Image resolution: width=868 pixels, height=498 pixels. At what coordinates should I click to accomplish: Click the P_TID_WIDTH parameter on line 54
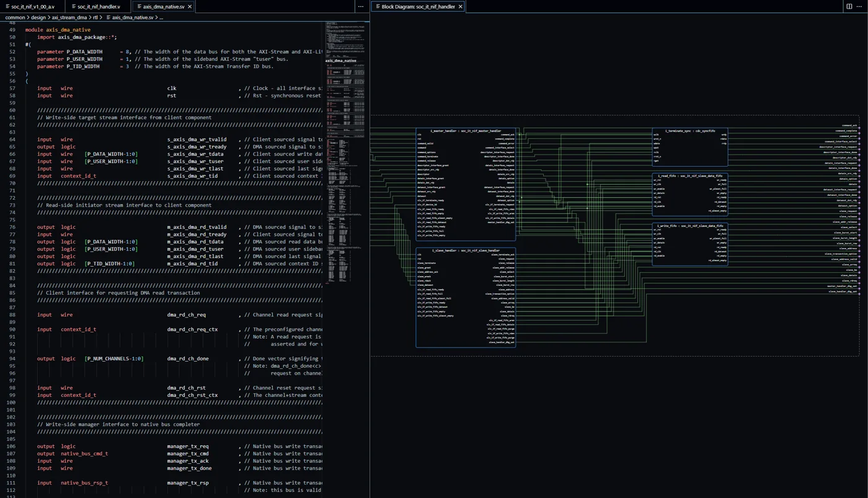tap(83, 66)
